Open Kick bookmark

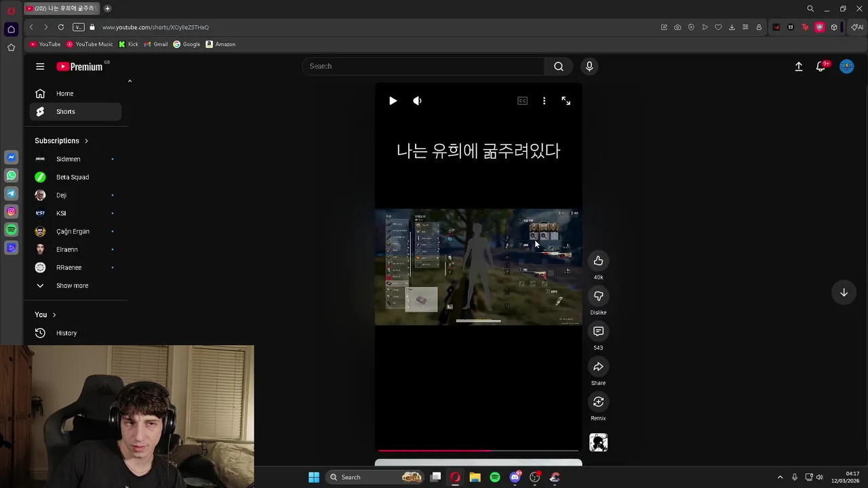tap(128, 44)
